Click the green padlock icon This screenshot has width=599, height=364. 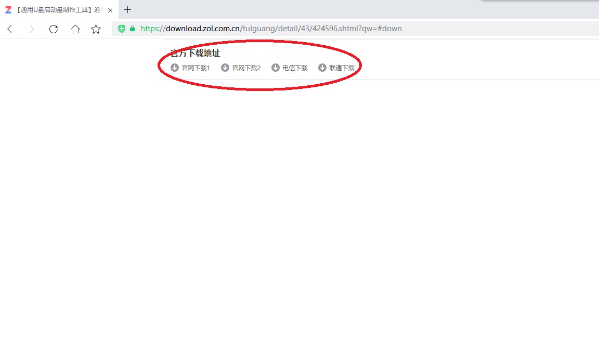coord(132,29)
